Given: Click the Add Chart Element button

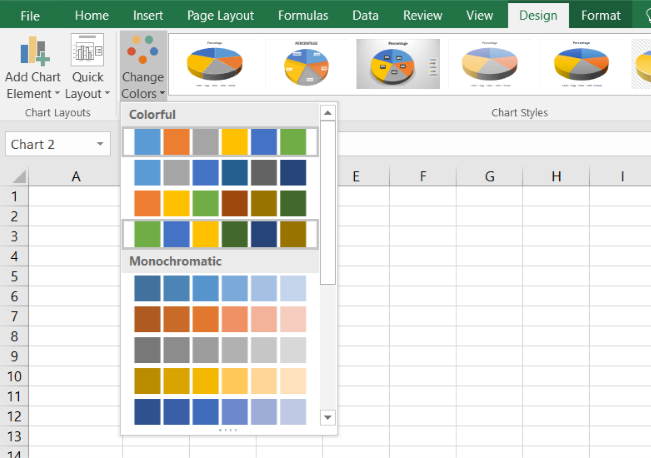Looking at the screenshot, I should click(x=33, y=66).
